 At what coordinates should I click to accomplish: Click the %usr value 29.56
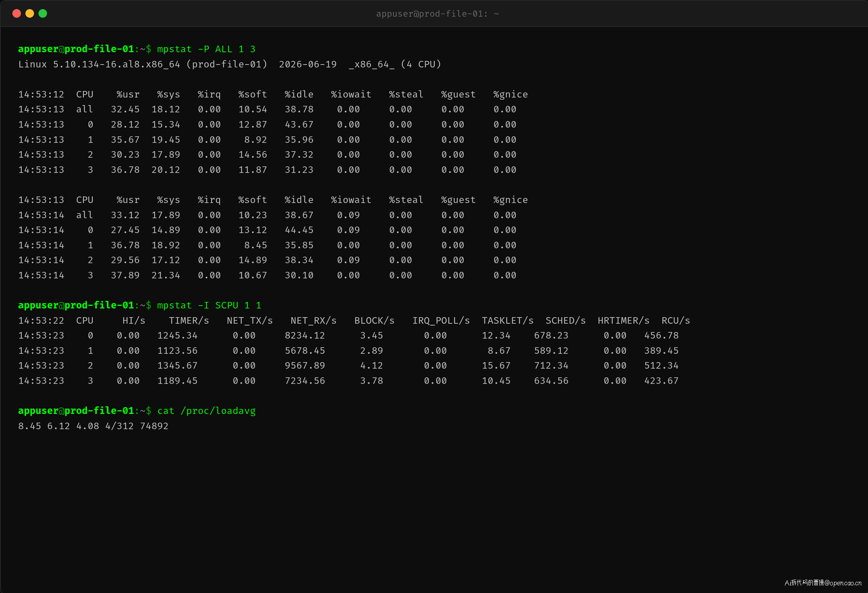point(125,261)
